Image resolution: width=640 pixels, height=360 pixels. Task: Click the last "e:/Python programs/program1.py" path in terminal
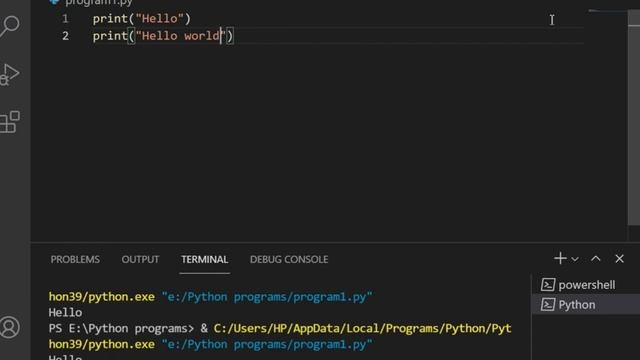(267, 344)
